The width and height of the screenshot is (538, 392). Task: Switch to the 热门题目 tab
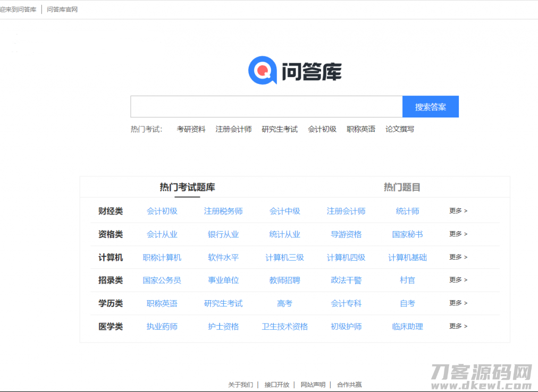(x=400, y=187)
